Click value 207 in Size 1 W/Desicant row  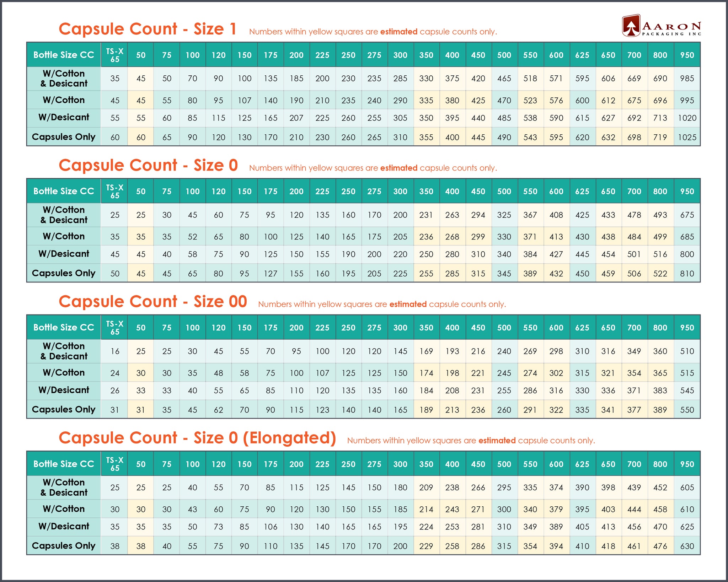tap(296, 118)
